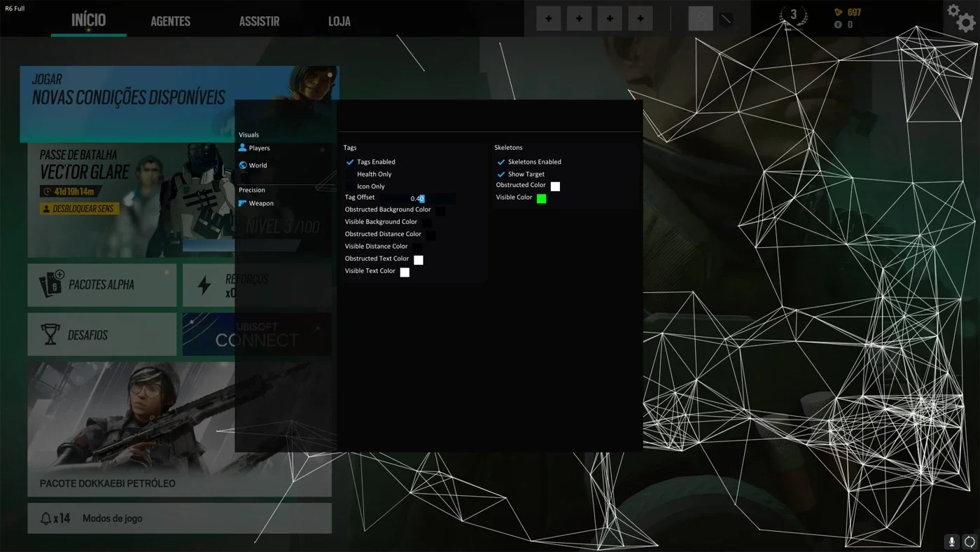
Task: Click the renown currency ticket icon
Action: [x=839, y=12]
